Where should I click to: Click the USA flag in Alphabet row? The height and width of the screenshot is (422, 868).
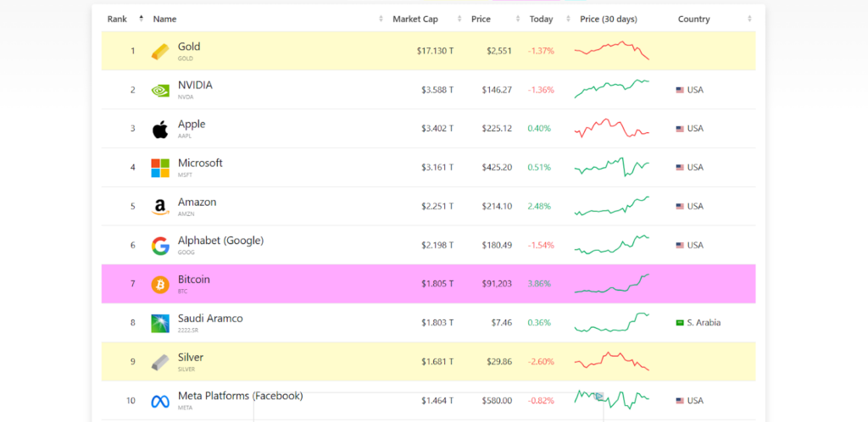click(x=680, y=246)
